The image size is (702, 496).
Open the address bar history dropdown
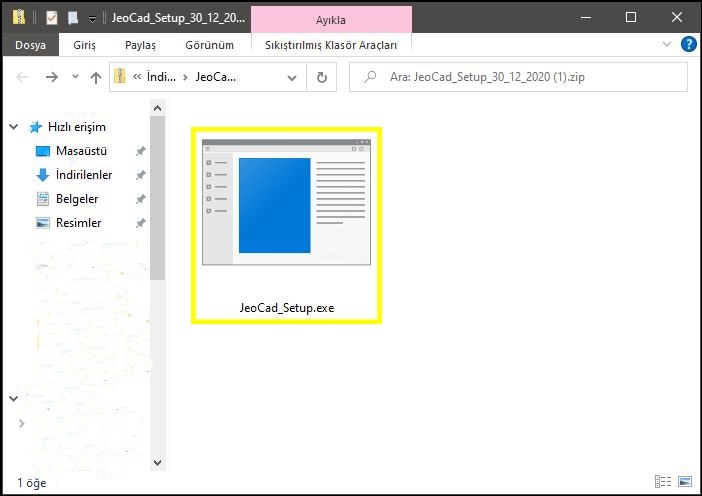point(292,78)
